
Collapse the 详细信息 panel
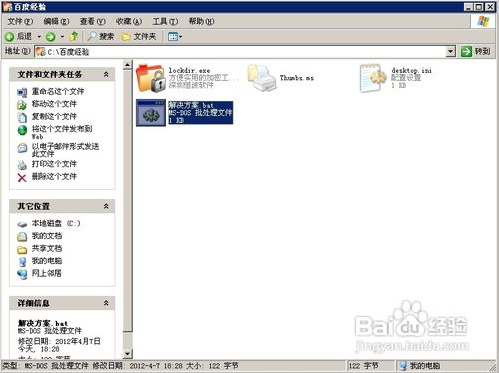[106, 303]
